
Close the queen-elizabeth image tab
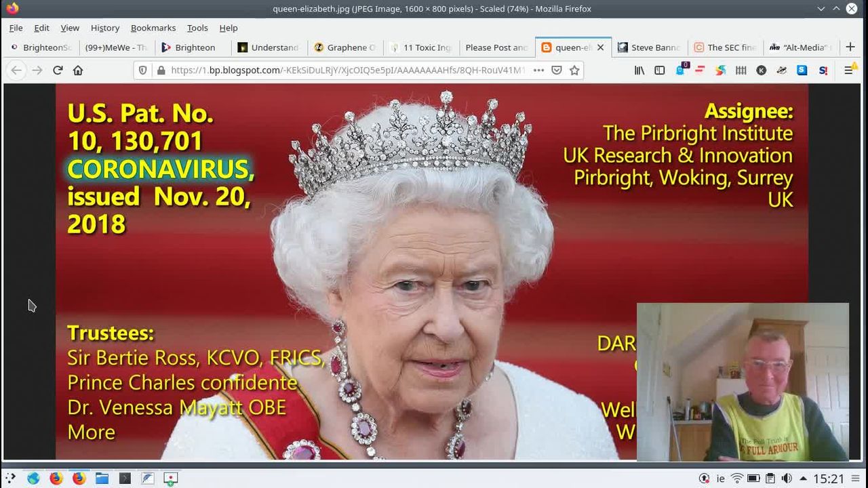coord(600,47)
